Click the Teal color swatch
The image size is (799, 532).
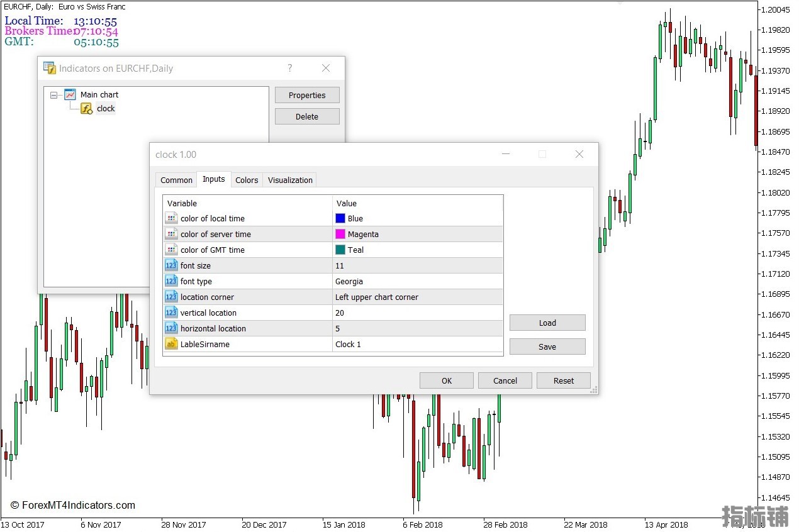coord(340,250)
